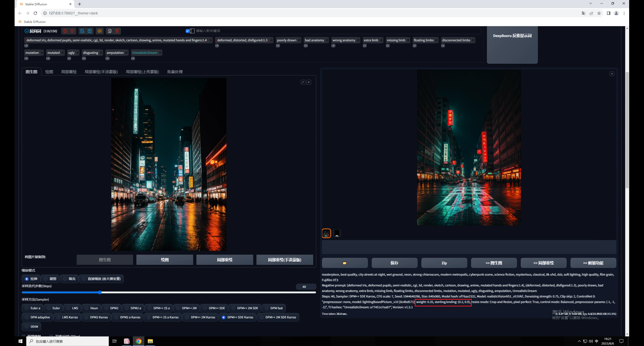The image size is (644, 346).
Task: Open the 批量处理 batch tab
Action: point(175,72)
